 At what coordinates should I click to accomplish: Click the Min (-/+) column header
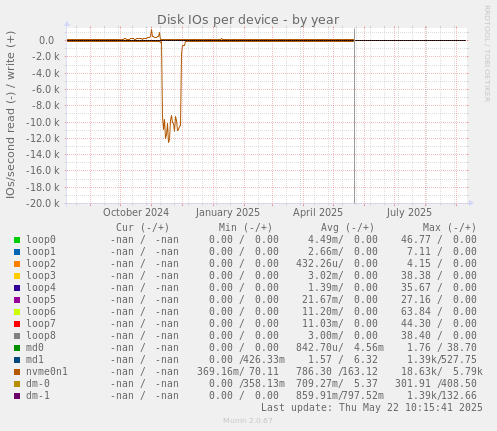point(245,228)
